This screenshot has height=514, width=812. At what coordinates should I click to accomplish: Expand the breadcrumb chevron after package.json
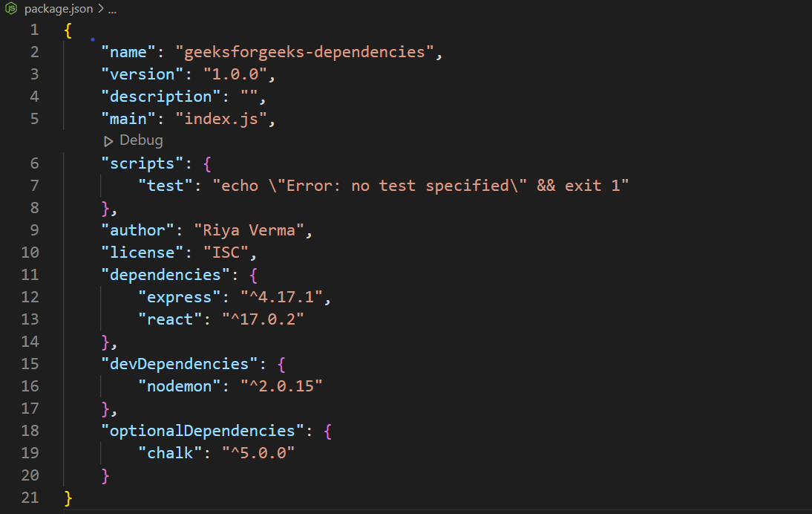tap(99, 10)
